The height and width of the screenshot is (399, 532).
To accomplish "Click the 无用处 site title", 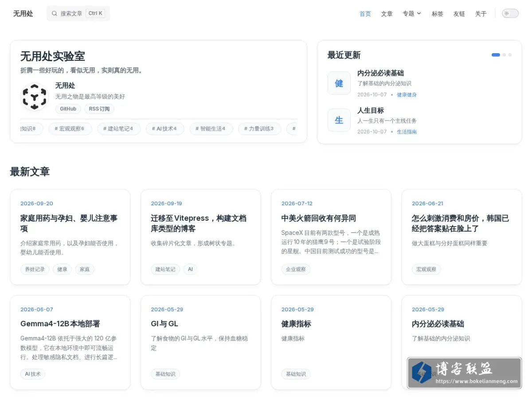I will tap(23, 13).
